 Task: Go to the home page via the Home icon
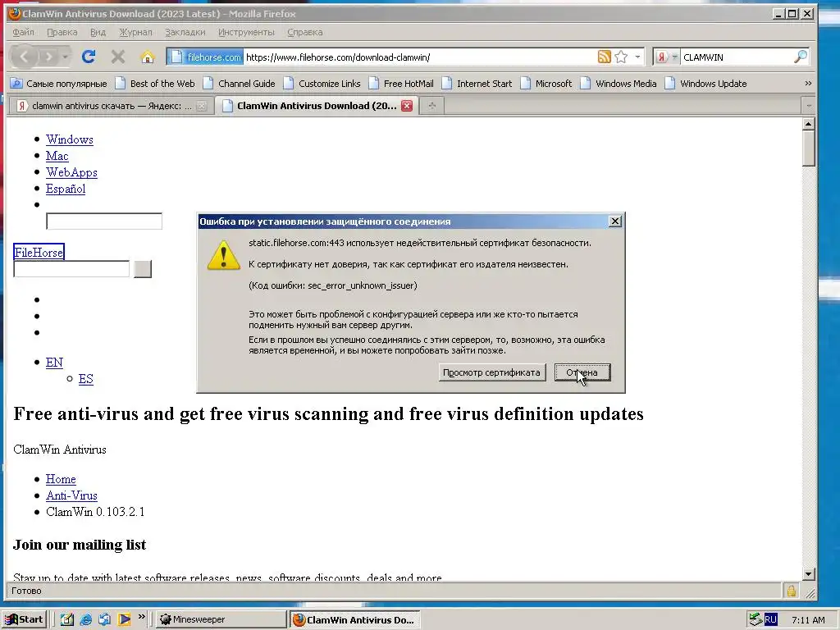(148, 57)
